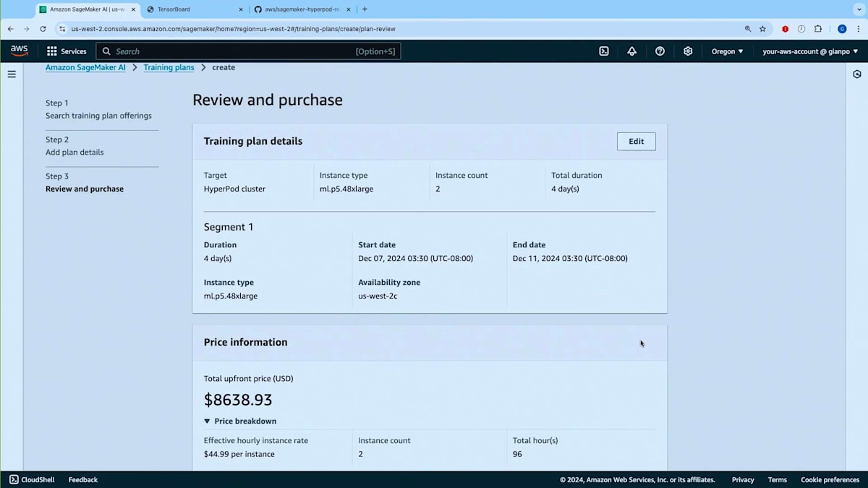Toggle the hamburger side navigation menu

point(12,74)
